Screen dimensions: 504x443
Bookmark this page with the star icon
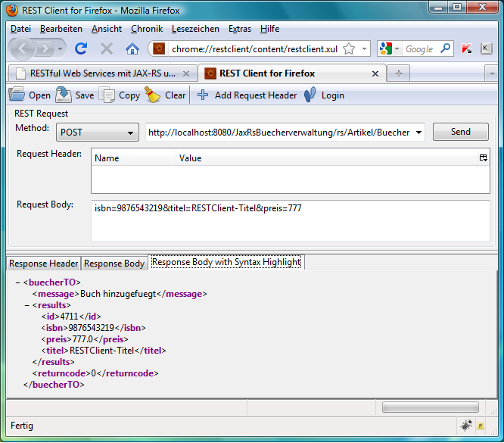(x=349, y=49)
